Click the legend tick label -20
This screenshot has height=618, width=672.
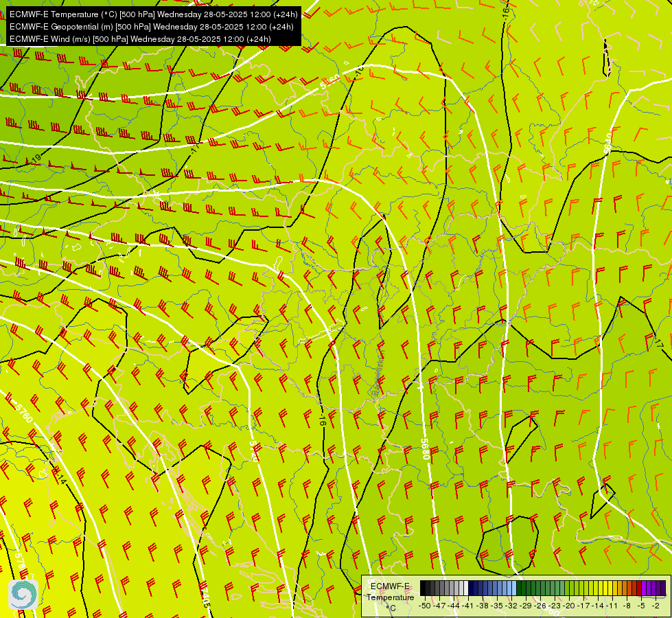(569, 606)
